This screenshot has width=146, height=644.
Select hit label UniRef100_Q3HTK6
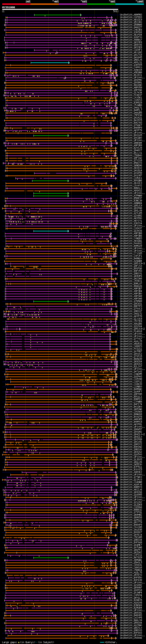(131, 32)
